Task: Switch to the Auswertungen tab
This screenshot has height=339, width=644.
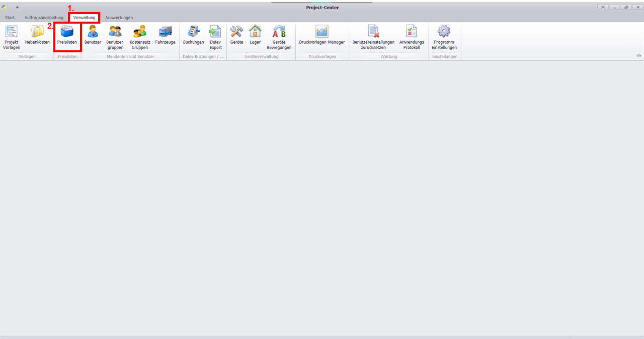Action: coord(119,18)
